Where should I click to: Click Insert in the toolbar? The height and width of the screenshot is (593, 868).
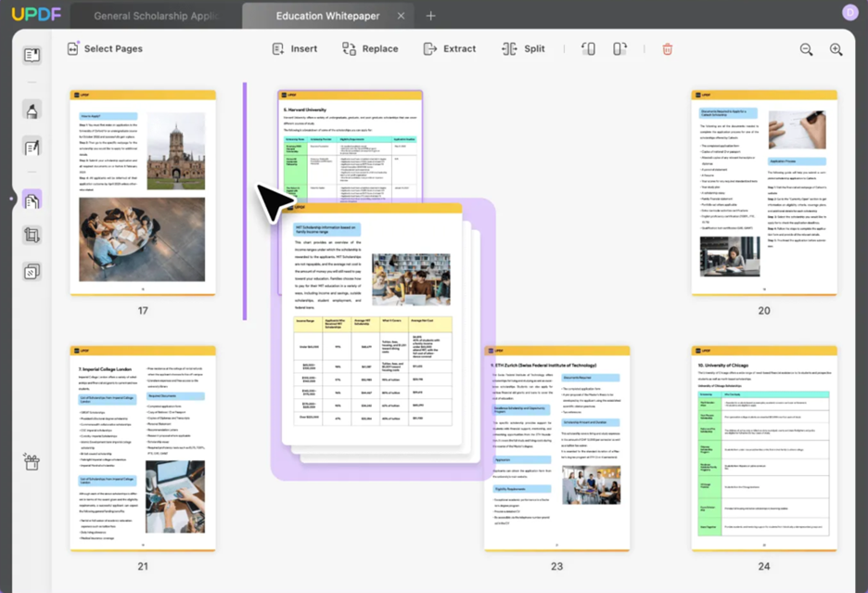294,49
